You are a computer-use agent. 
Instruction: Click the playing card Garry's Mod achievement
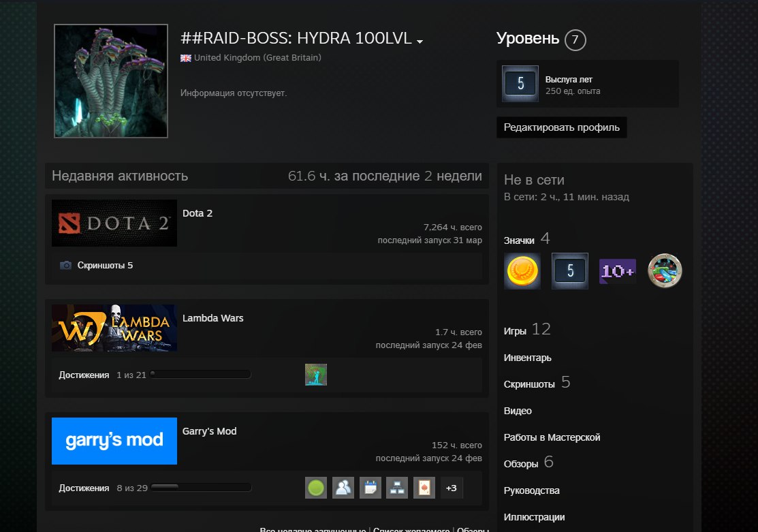(x=424, y=488)
